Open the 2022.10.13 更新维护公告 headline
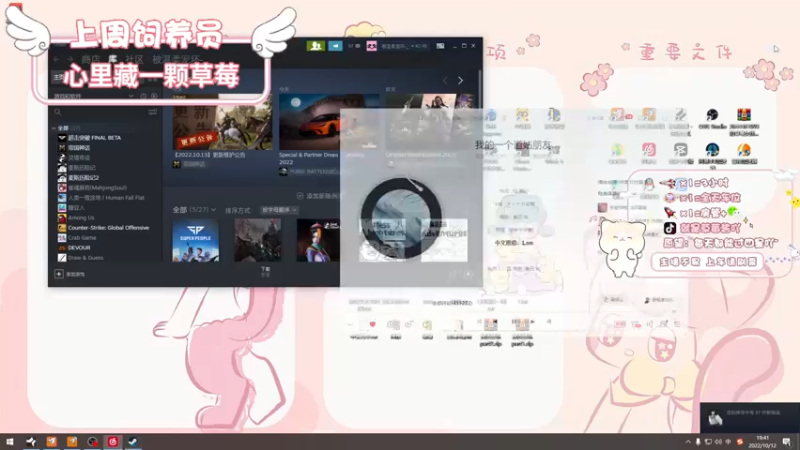 pyautogui.click(x=210, y=155)
